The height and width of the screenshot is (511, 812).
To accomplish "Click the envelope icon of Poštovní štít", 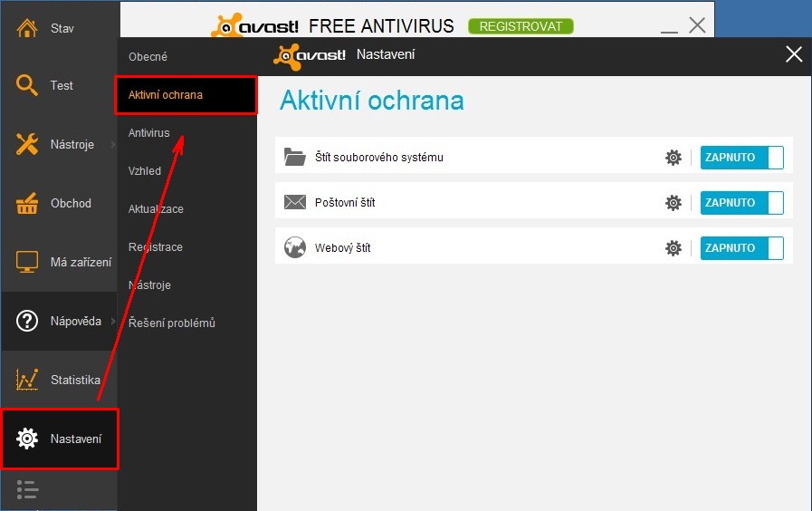I will pos(295,202).
